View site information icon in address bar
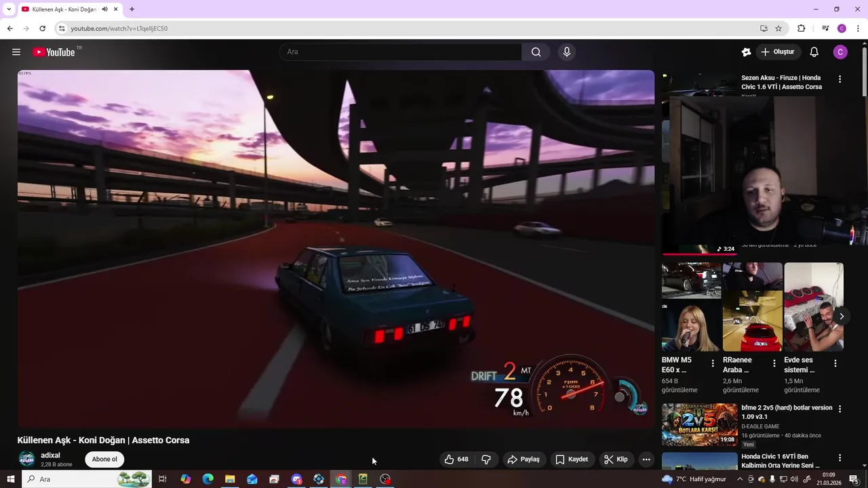The height and width of the screenshot is (488, 868). pos(62,28)
